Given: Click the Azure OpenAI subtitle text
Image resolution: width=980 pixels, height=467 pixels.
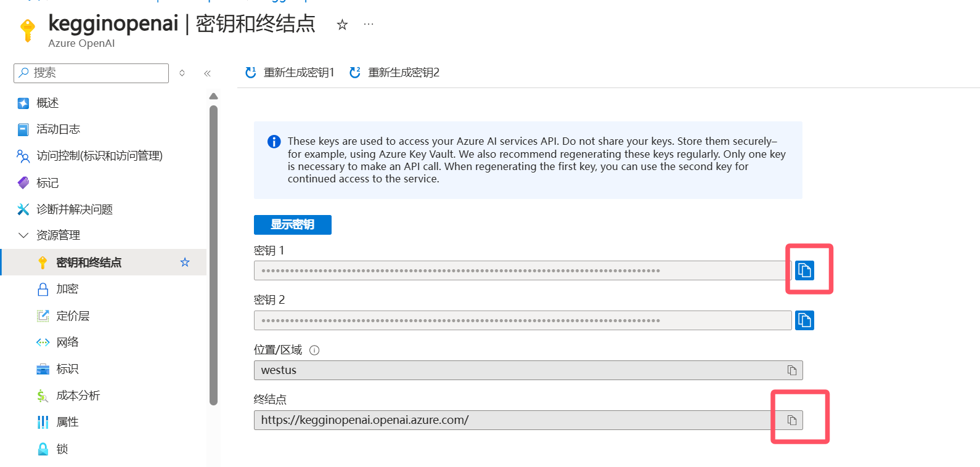Looking at the screenshot, I should point(81,43).
